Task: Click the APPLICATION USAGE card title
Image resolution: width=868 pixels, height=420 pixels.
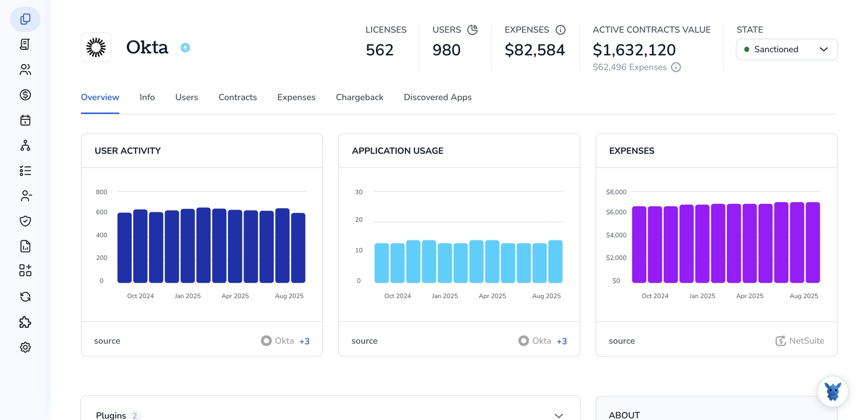Action: point(398,151)
